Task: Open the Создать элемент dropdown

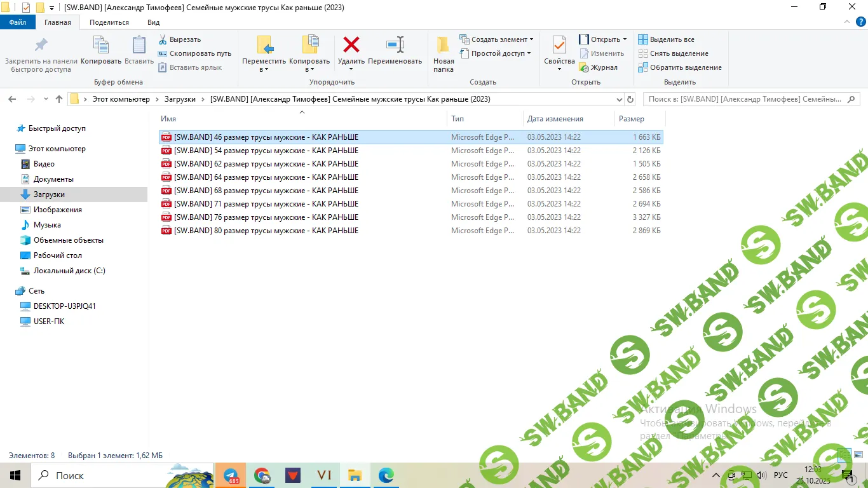Action: tap(496, 39)
